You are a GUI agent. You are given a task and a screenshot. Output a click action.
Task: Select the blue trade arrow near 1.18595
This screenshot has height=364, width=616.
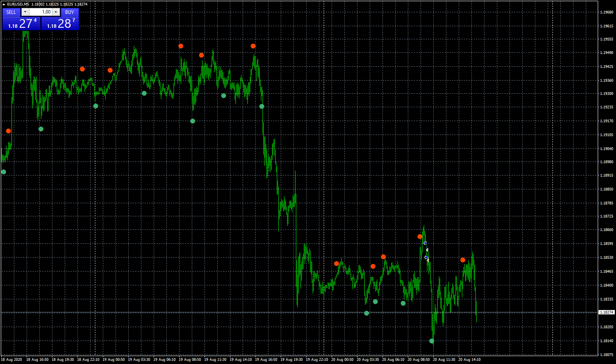point(425,243)
